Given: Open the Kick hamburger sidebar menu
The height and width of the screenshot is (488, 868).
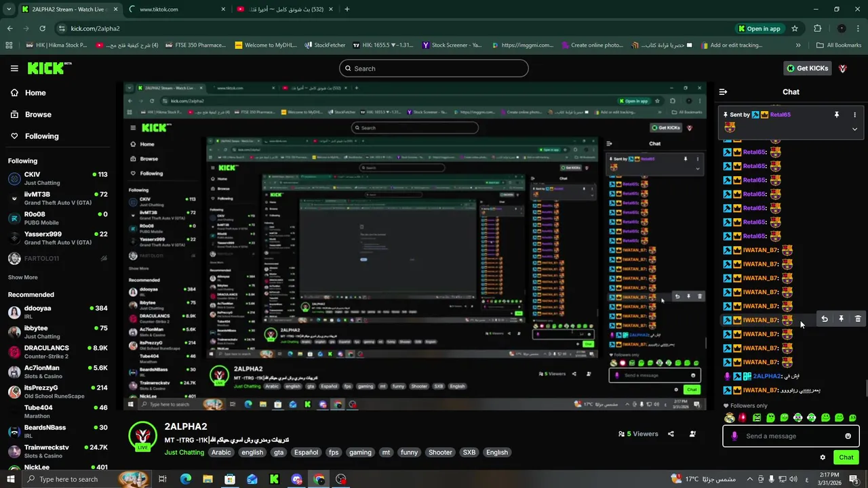Looking at the screenshot, I should pos(14,68).
